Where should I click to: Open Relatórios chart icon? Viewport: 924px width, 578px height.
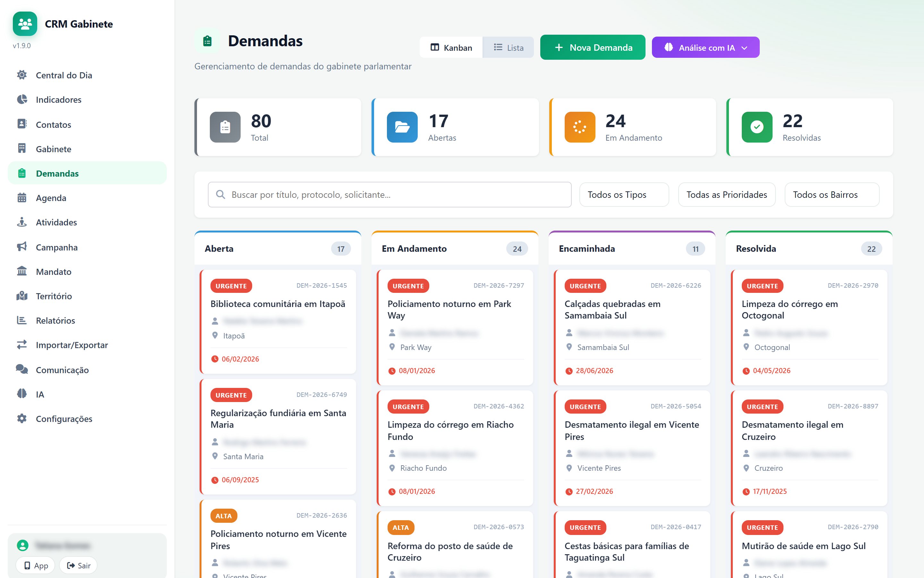[22, 320]
